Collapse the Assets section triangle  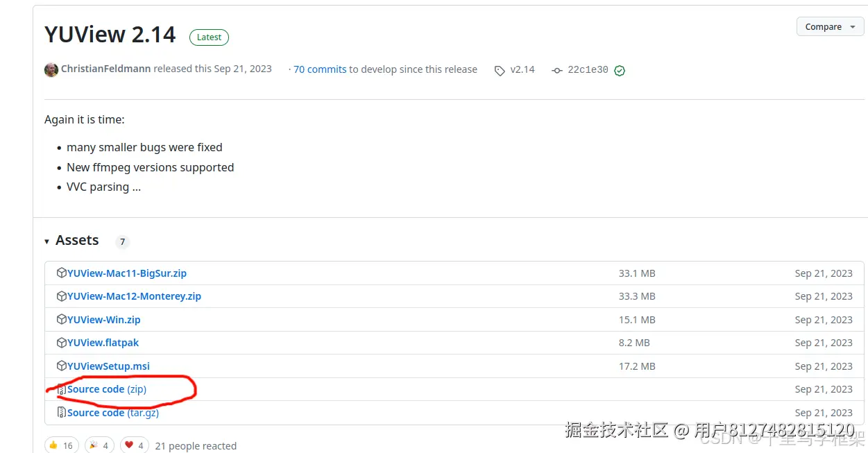click(47, 241)
